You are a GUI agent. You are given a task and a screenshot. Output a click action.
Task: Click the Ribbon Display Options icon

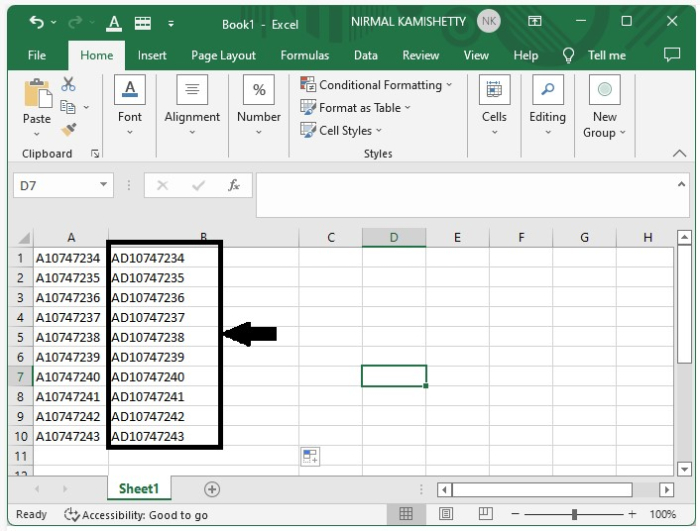click(534, 21)
